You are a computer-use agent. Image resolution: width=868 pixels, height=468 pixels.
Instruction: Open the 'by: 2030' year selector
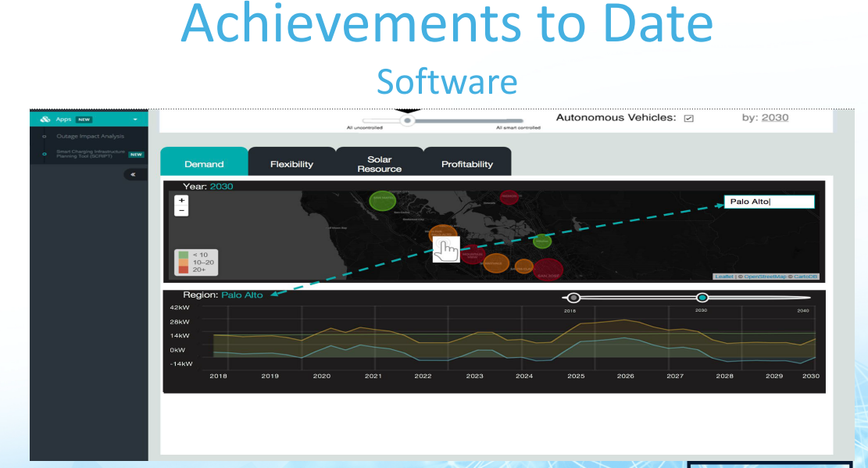(774, 117)
